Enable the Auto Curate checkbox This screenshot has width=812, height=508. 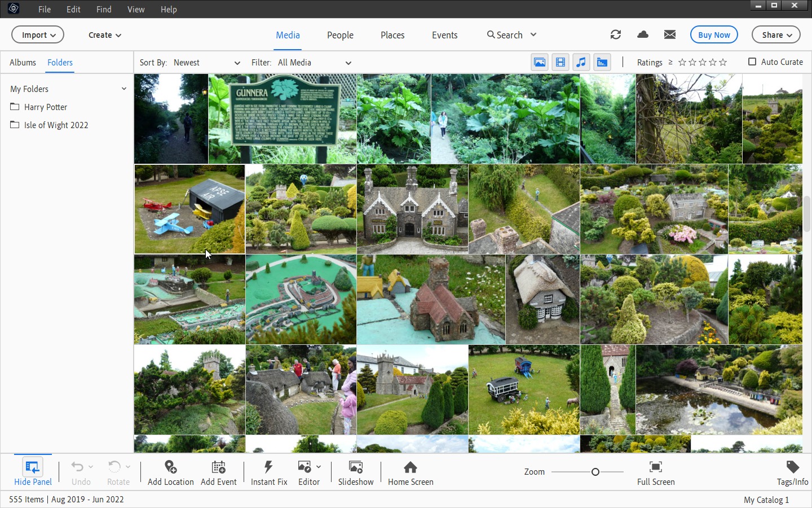coord(752,62)
